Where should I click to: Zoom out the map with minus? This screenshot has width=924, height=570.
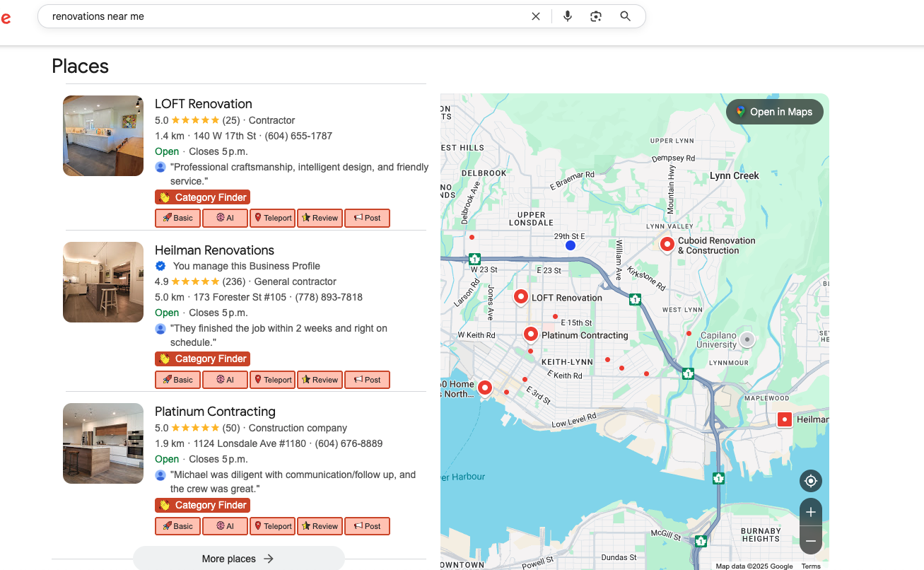point(810,540)
